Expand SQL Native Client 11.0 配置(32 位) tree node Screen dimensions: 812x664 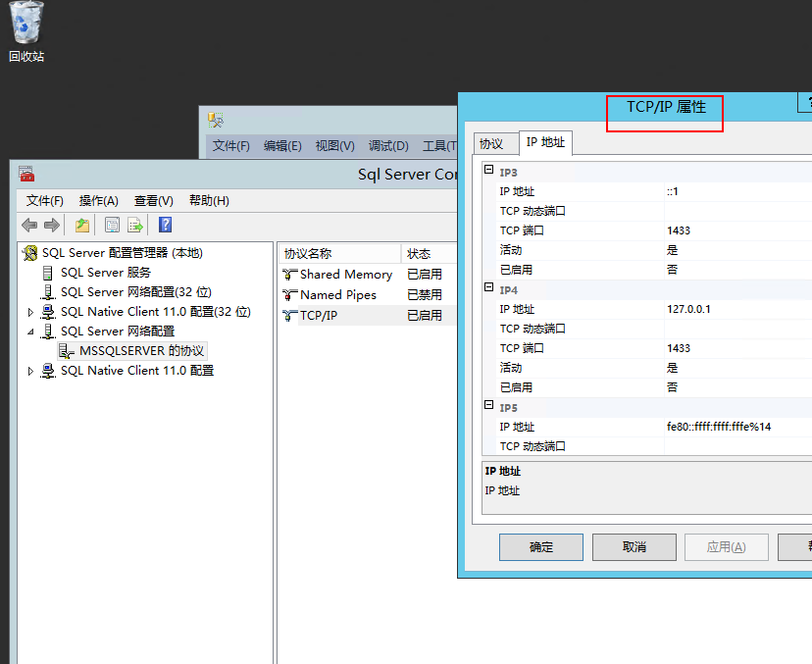click(30, 312)
